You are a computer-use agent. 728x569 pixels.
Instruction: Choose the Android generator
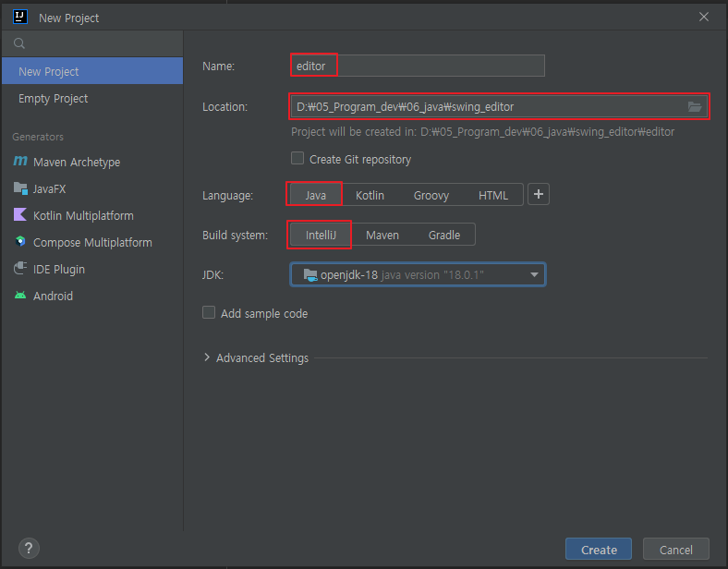[92, 296]
